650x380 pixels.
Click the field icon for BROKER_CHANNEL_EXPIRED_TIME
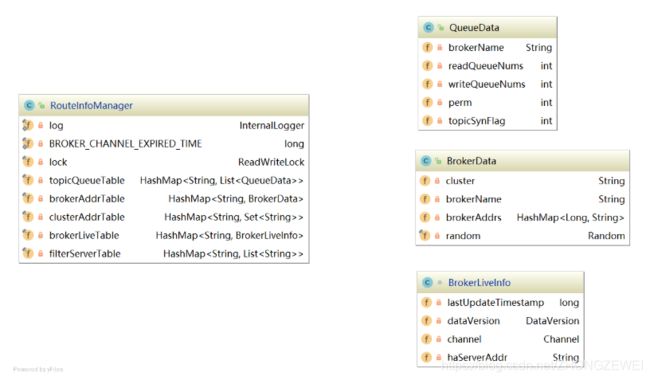(x=28, y=143)
